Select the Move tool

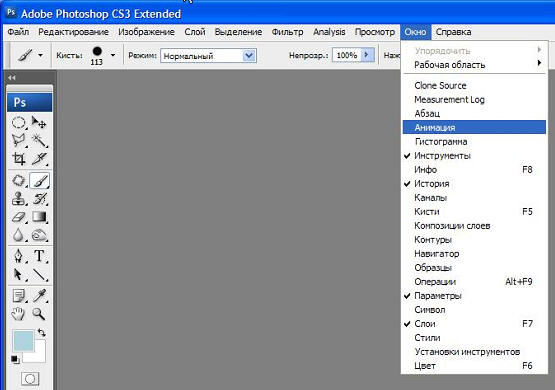(39, 123)
